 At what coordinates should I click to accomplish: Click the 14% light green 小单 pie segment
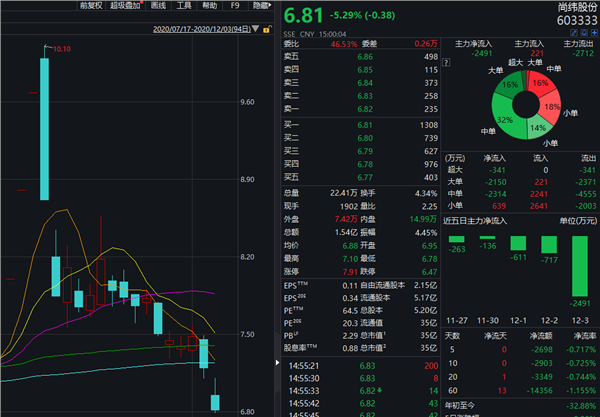539,129
